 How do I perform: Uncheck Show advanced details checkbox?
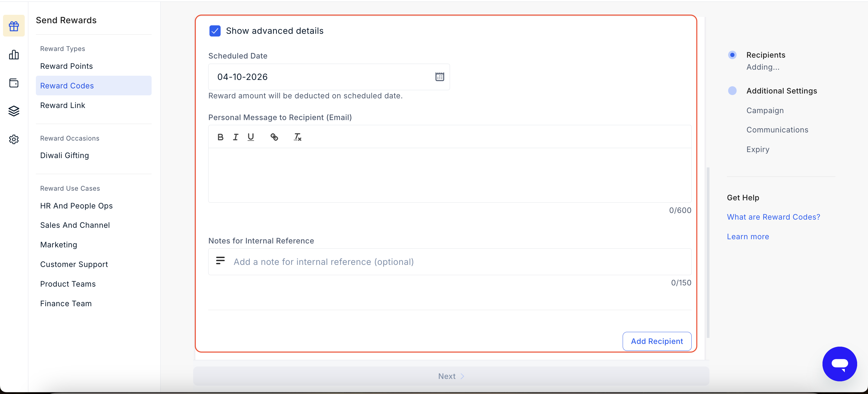215,31
